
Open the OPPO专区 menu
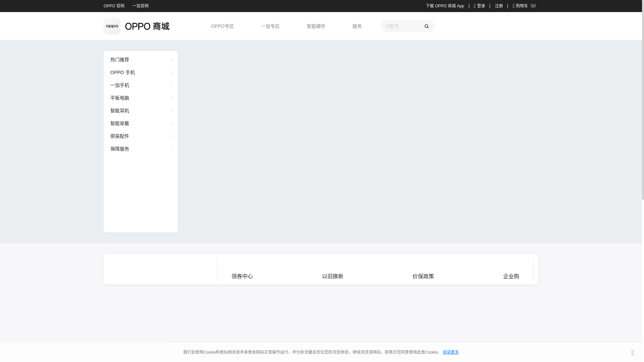point(222,26)
